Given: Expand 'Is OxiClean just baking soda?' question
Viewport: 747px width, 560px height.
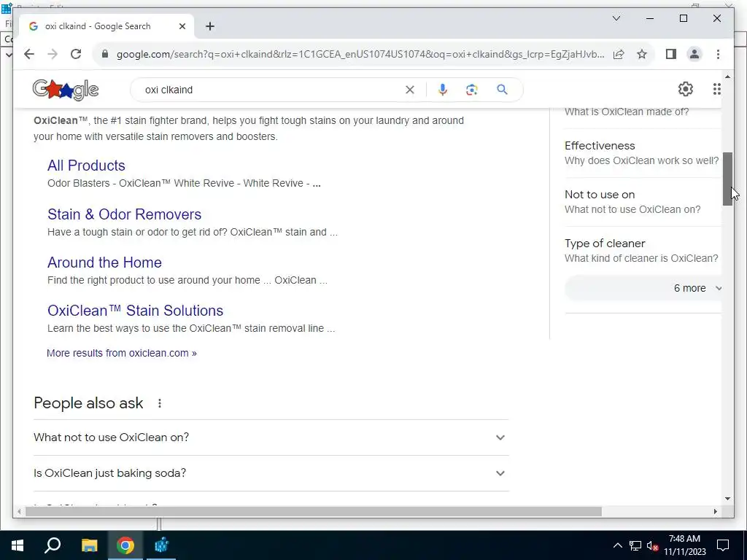Looking at the screenshot, I should coord(271,472).
